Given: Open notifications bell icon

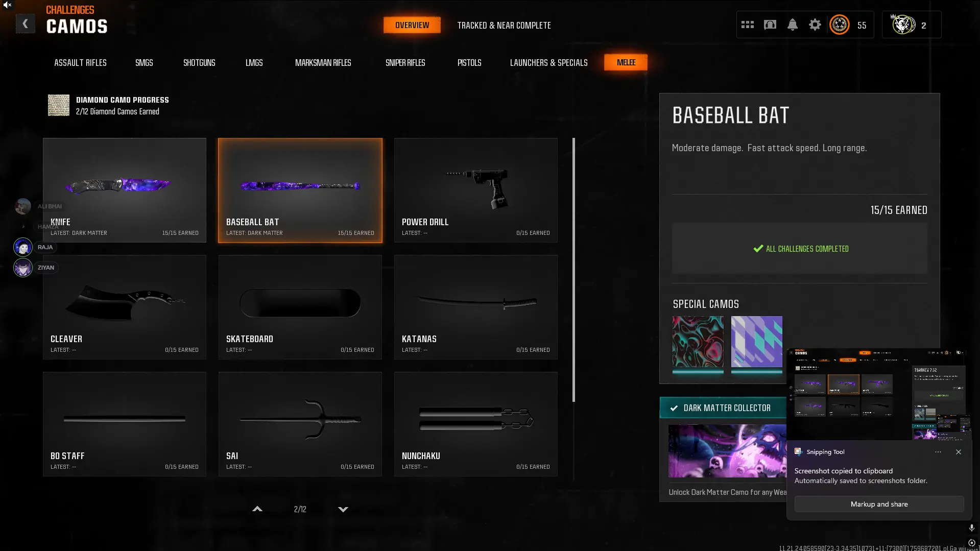Looking at the screenshot, I should click(x=793, y=25).
